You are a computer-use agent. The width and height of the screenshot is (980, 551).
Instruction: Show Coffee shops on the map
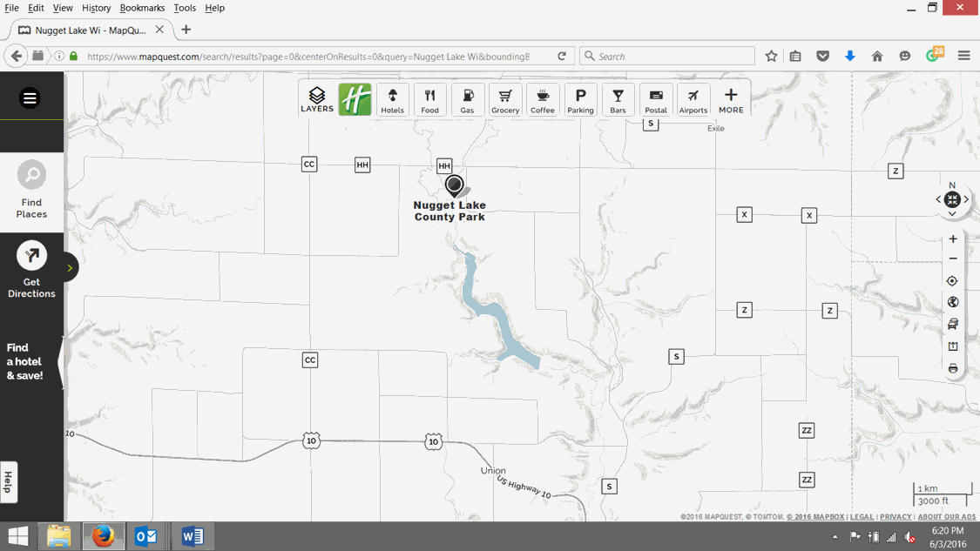point(543,99)
